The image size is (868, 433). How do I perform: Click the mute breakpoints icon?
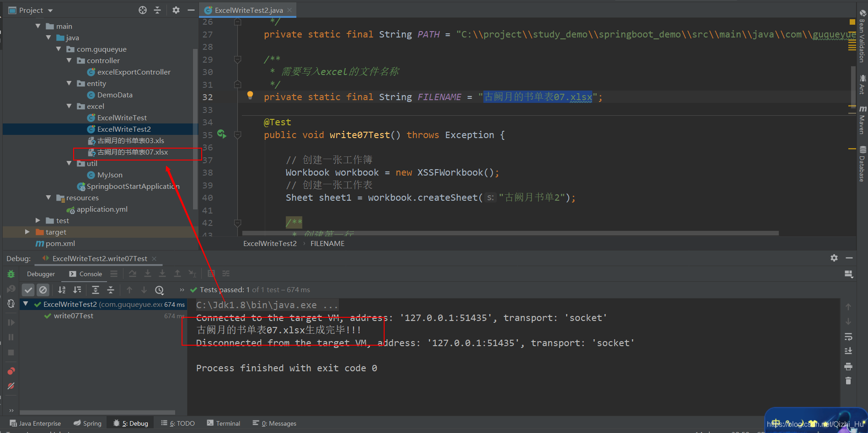pos(11,386)
